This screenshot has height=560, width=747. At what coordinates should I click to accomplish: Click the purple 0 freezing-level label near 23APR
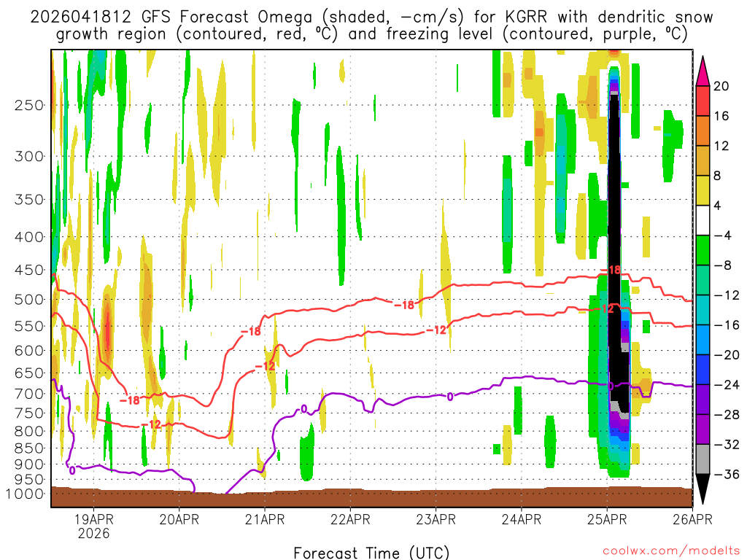click(450, 397)
